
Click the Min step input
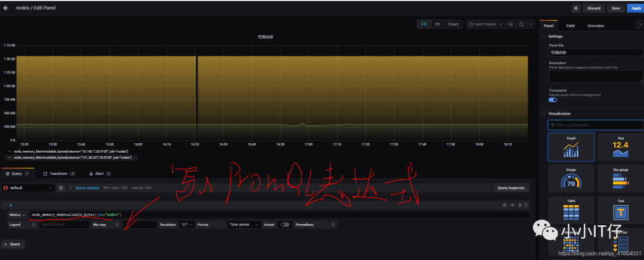point(140,225)
